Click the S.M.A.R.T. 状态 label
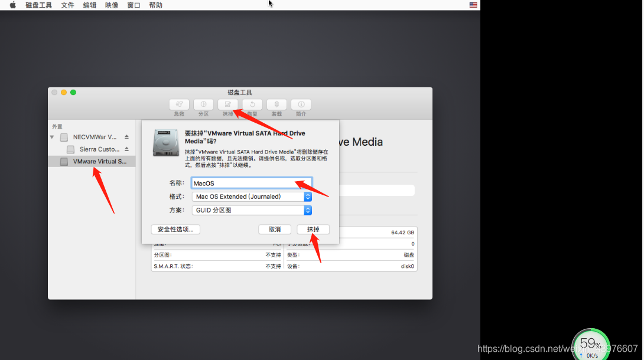 point(173,266)
